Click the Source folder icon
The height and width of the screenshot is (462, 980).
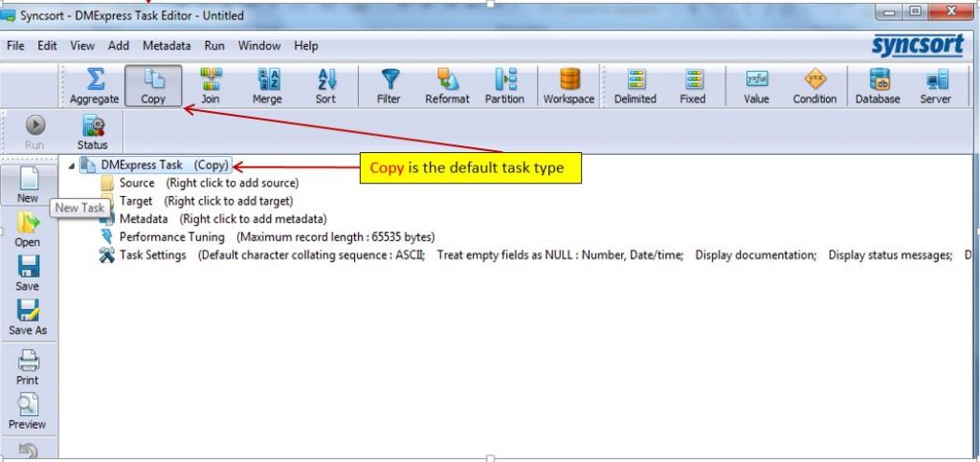pos(107,183)
